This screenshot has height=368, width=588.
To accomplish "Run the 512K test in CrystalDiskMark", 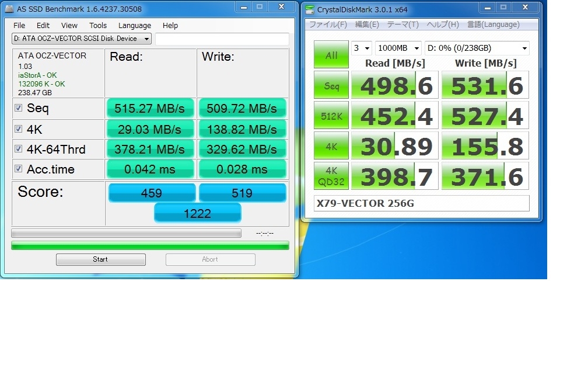I will (x=331, y=115).
